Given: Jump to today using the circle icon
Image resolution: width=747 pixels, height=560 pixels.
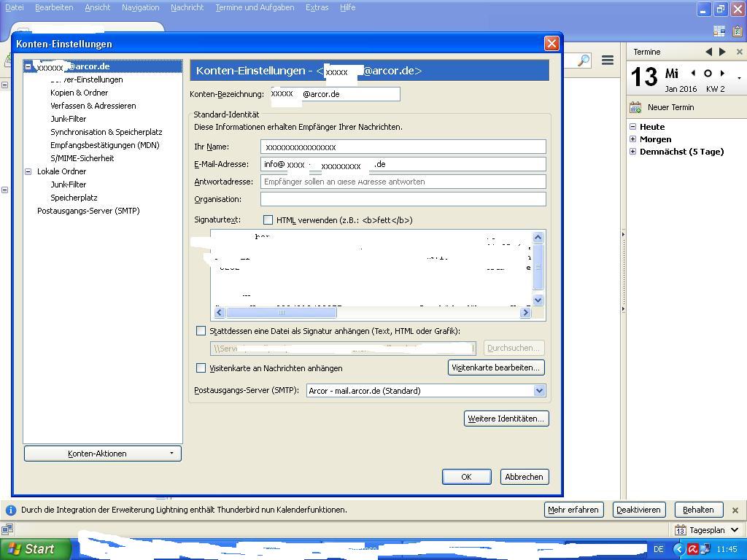Looking at the screenshot, I should point(708,73).
